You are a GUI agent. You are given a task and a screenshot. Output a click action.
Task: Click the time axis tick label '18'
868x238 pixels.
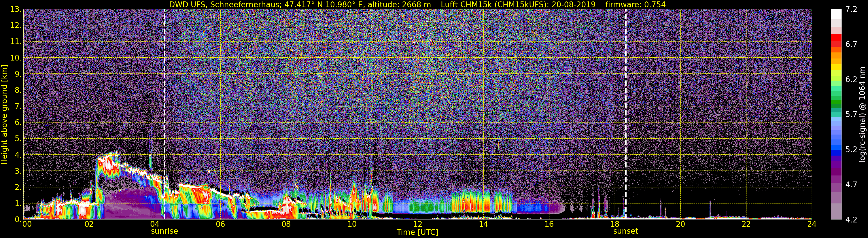coord(614,224)
